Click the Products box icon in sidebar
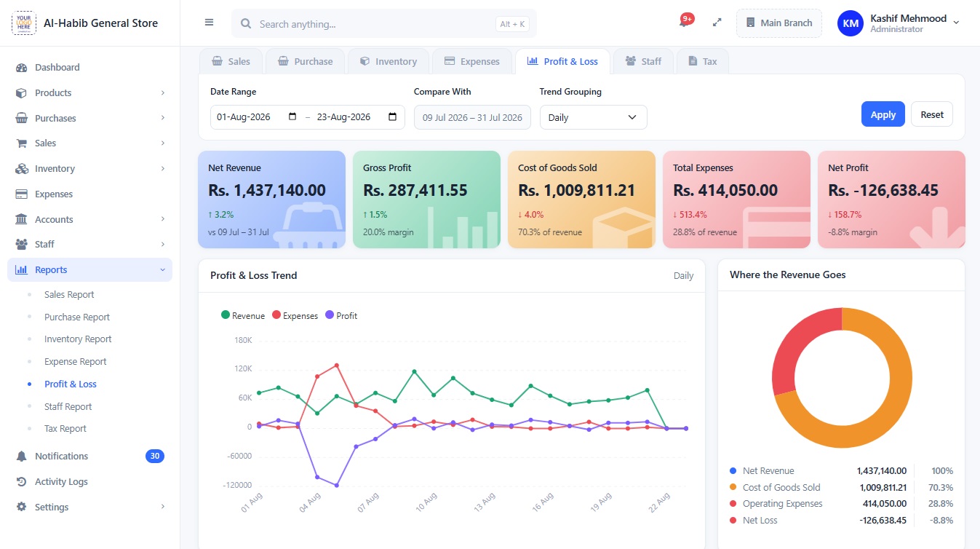The width and height of the screenshot is (980, 549). point(21,93)
